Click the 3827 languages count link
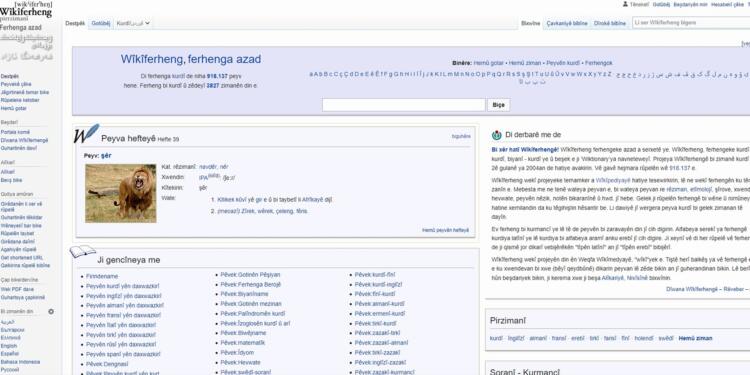Image resolution: width=750 pixels, height=375 pixels. click(212, 86)
